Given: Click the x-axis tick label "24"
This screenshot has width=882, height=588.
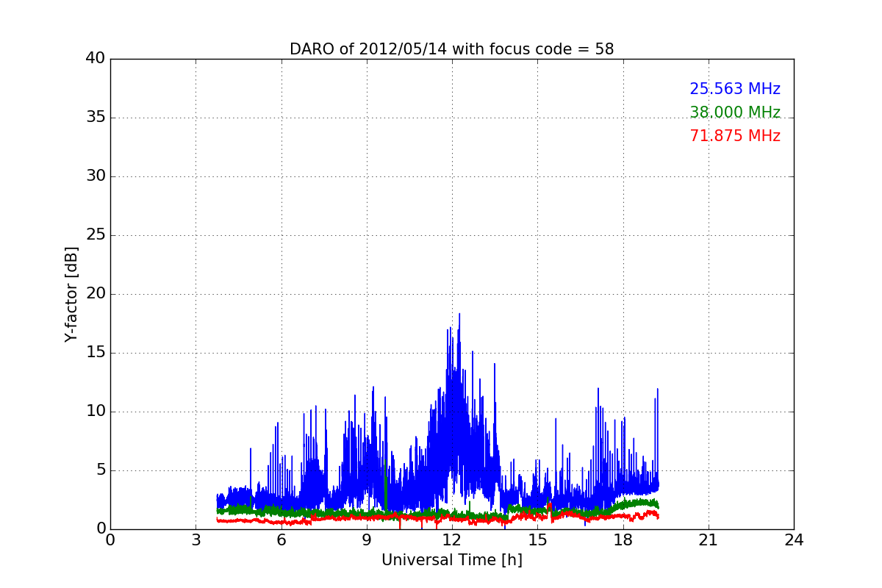Looking at the screenshot, I should point(794,539).
